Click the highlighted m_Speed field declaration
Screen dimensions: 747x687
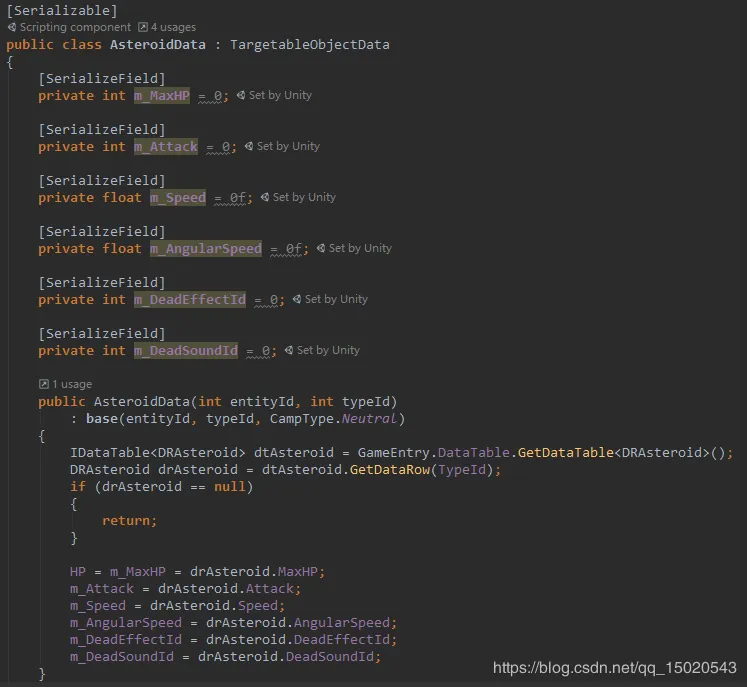[x=178, y=198]
